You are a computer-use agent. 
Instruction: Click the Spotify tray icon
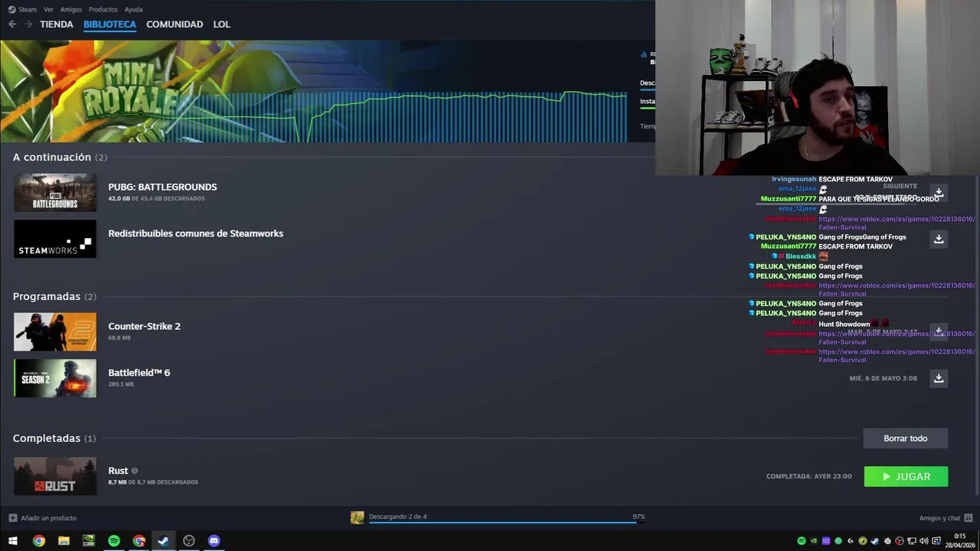[x=802, y=541]
